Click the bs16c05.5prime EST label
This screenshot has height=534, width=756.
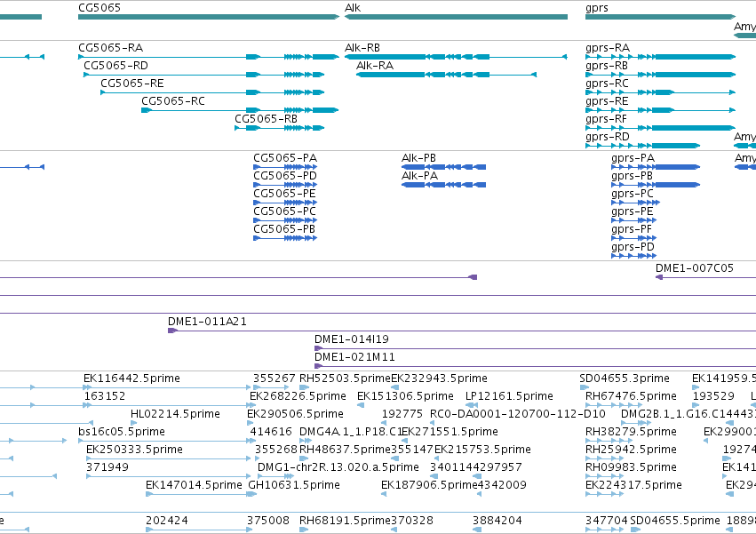pyautogui.click(x=122, y=432)
